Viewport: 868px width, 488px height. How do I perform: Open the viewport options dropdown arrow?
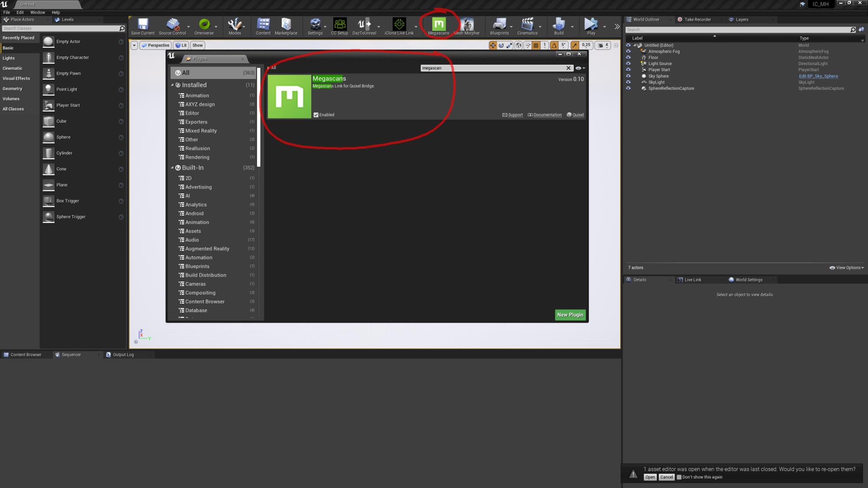(134, 45)
